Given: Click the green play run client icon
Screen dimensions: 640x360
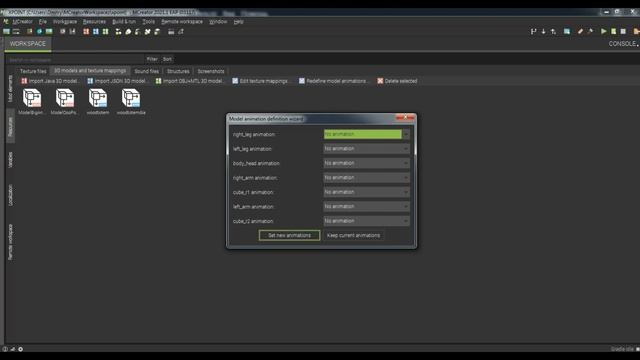Looking at the screenshot, I should [x=603, y=31].
